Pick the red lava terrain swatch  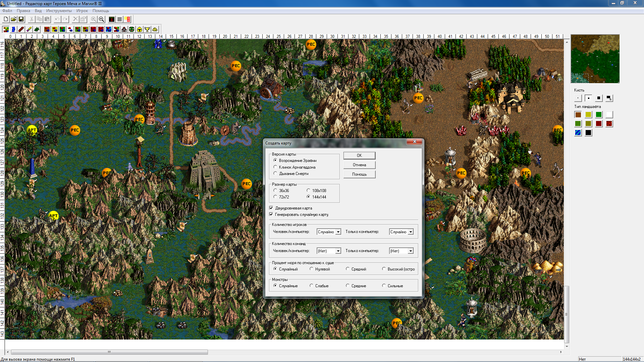[609, 124]
